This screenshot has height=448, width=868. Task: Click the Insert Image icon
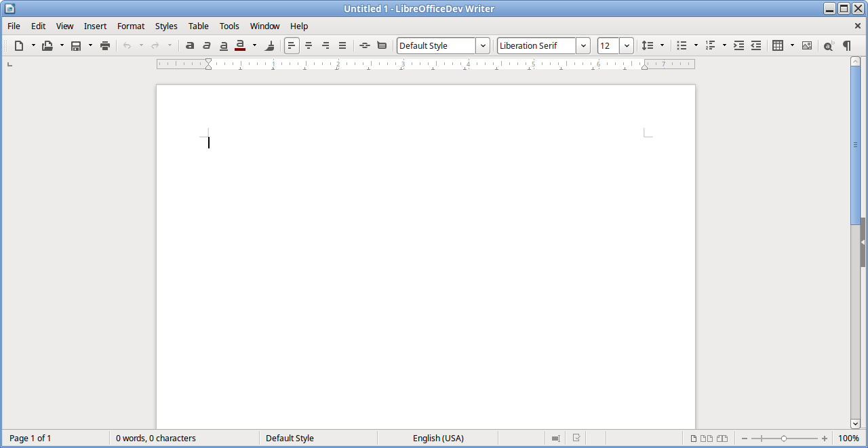(x=807, y=45)
